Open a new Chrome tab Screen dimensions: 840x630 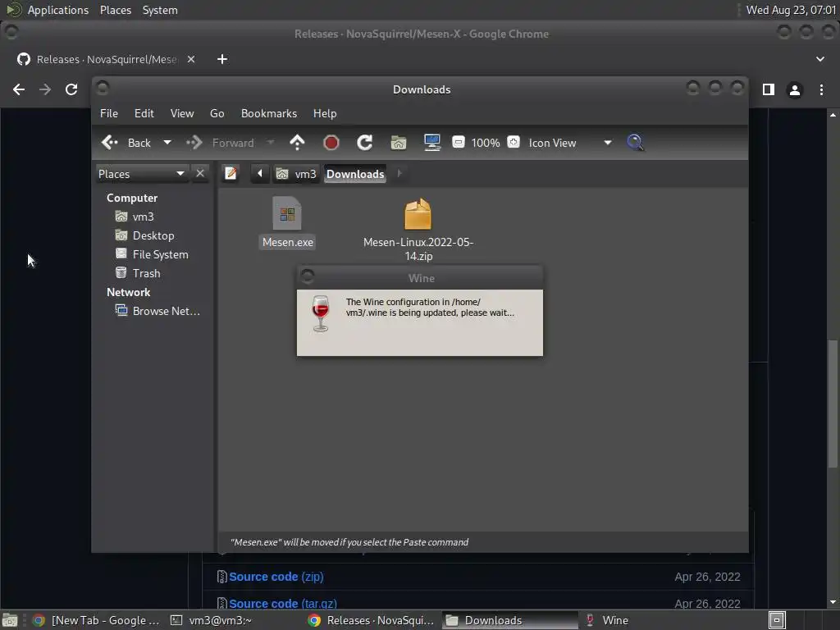pos(222,59)
